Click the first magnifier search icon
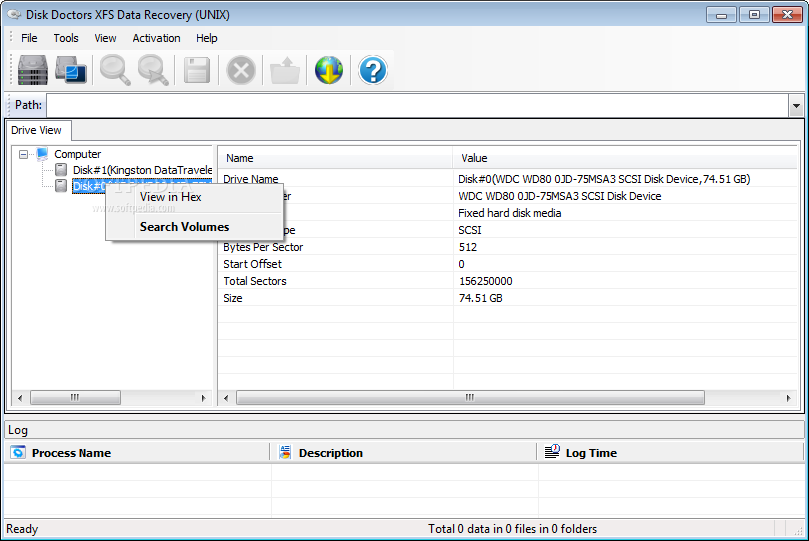 [115, 70]
